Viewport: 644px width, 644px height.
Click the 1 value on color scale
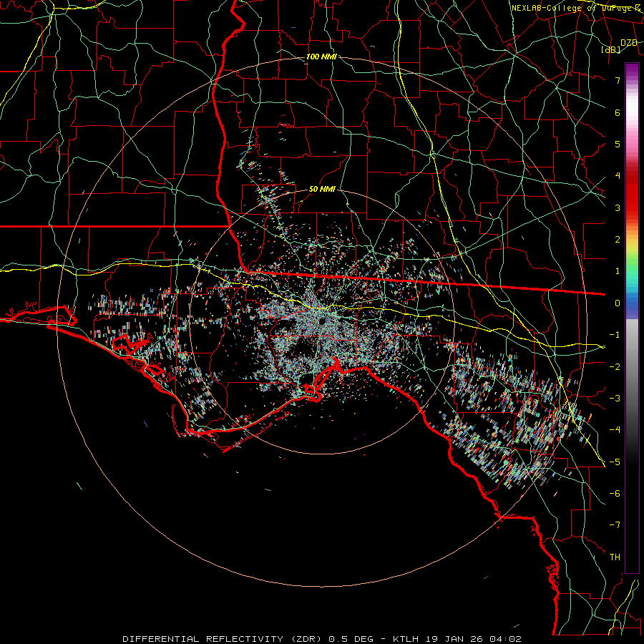click(618, 271)
